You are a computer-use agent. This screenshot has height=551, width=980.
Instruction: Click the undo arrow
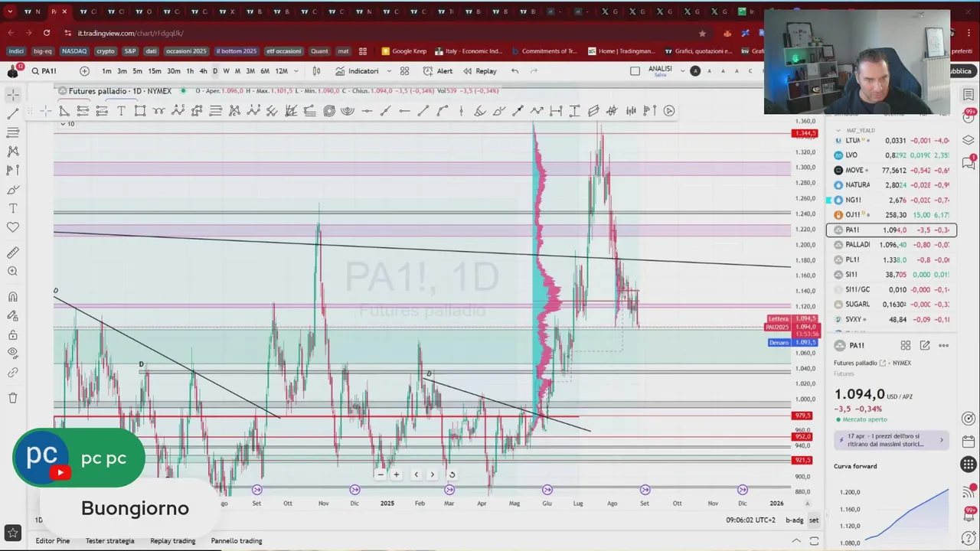(x=515, y=71)
